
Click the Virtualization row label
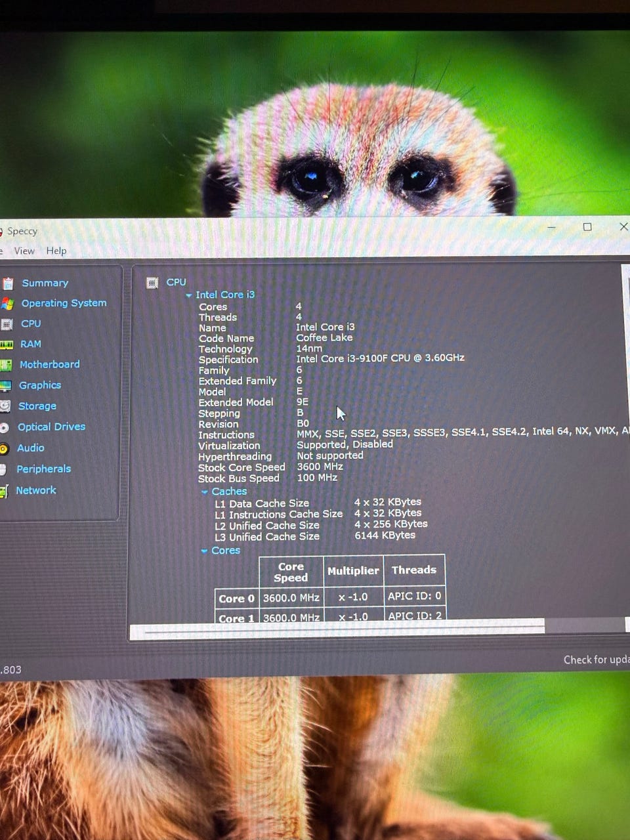point(229,446)
